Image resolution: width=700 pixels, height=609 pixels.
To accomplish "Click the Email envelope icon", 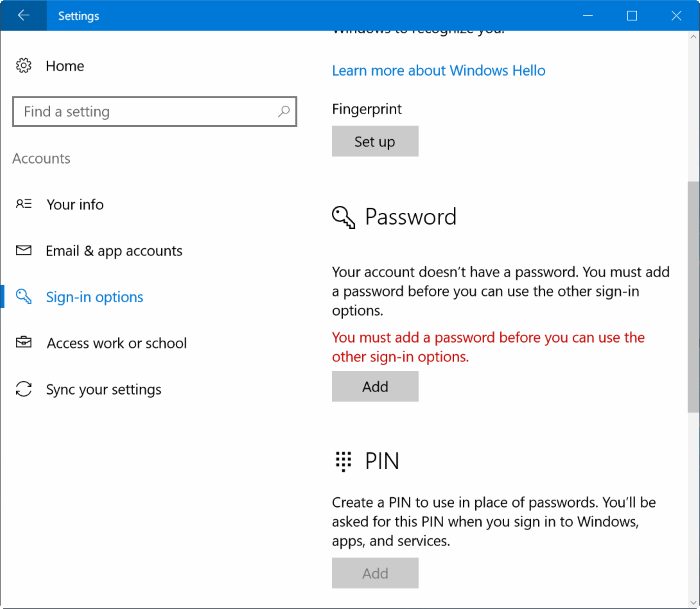I will pyautogui.click(x=24, y=250).
